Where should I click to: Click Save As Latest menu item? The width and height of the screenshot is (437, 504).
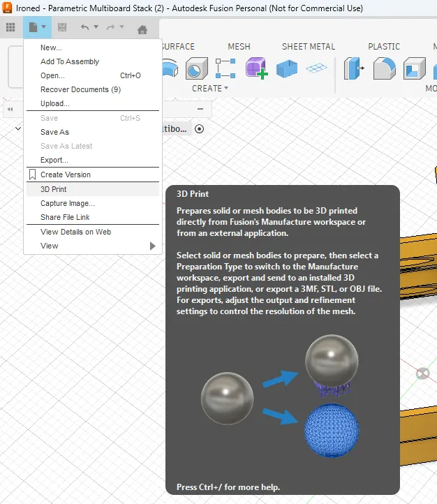(93, 146)
